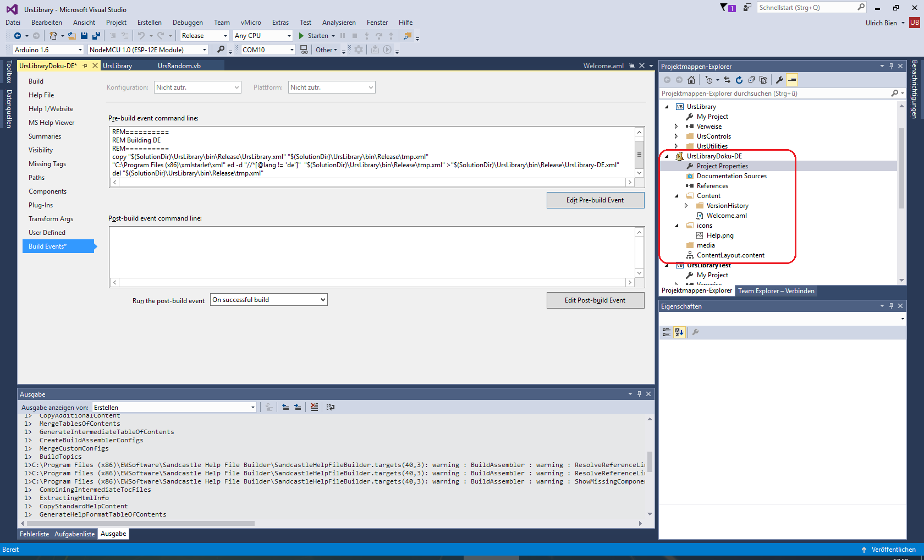Switch to the UrsRandom.vb tab
The image size is (924, 560).
click(179, 65)
